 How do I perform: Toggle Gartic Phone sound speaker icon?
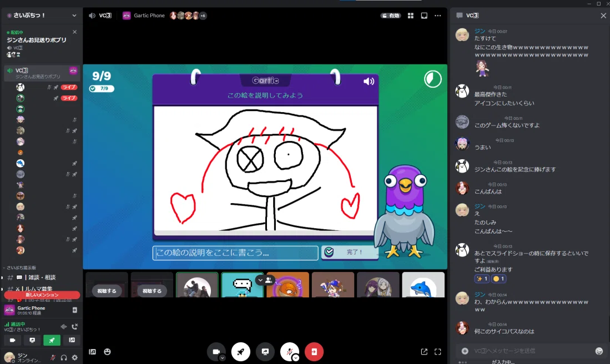[369, 81]
